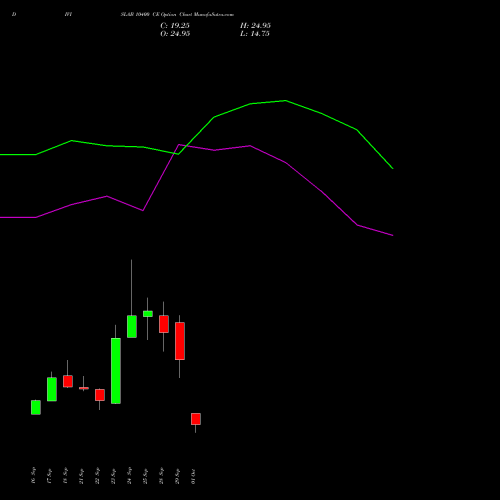The width and height of the screenshot is (500, 500).
Task: Click the 22 Sep date label
Action: pos(97,476)
